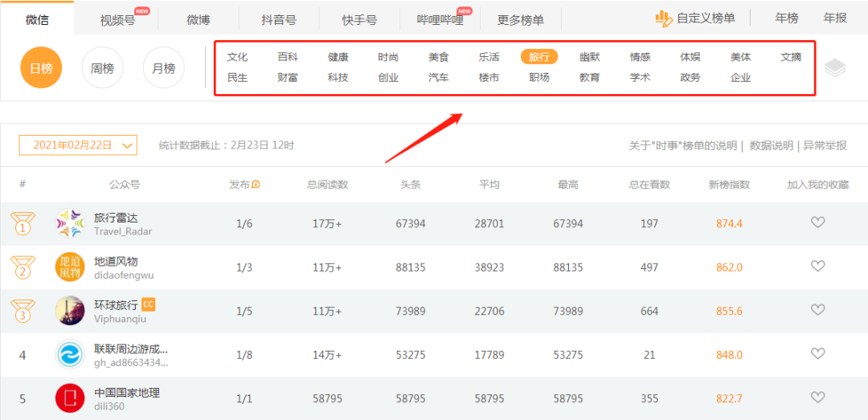Favorite 地道风物 with its heart icon
The height and width of the screenshot is (420, 868).
817,267
